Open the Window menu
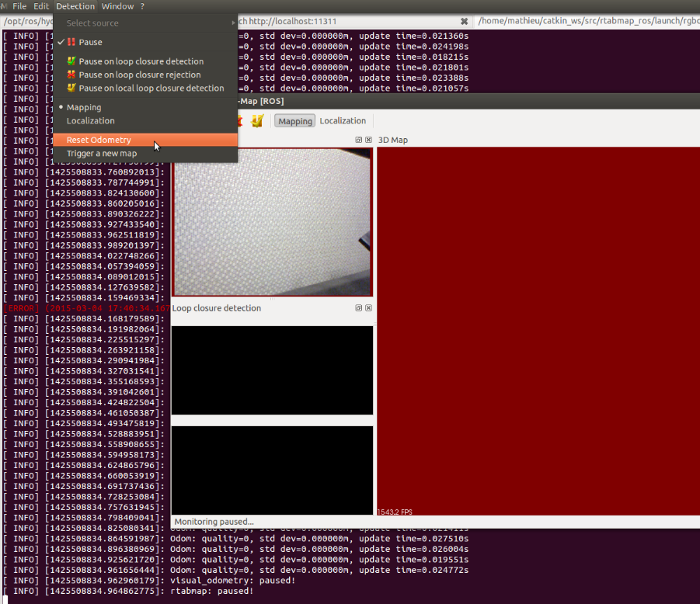Image resolution: width=700 pixels, height=604 pixels. (x=117, y=6)
